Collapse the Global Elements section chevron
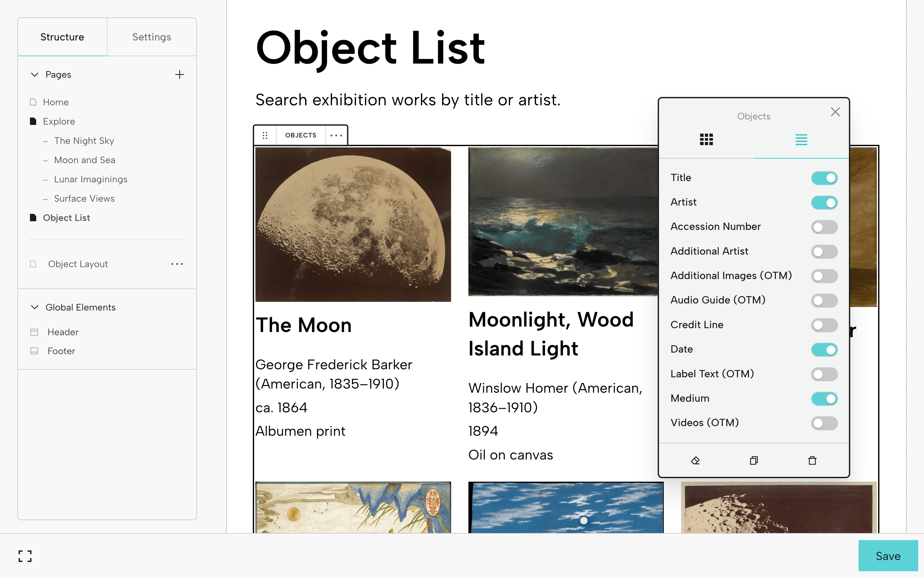This screenshot has width=924, height=578. pyautogui.click(x=35, y=307)
